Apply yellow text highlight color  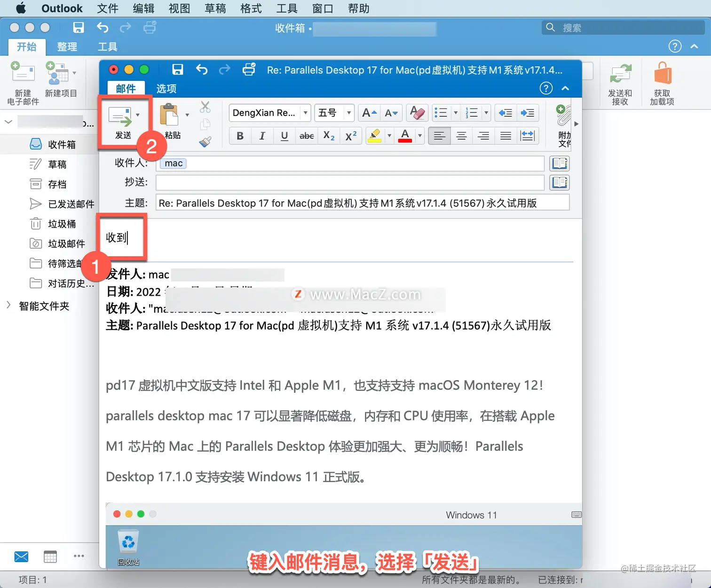374,136
